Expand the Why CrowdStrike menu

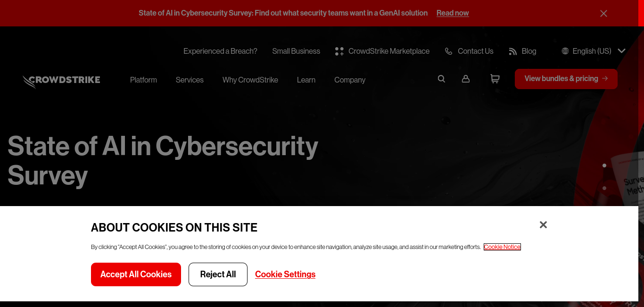[x=250, y=80]
